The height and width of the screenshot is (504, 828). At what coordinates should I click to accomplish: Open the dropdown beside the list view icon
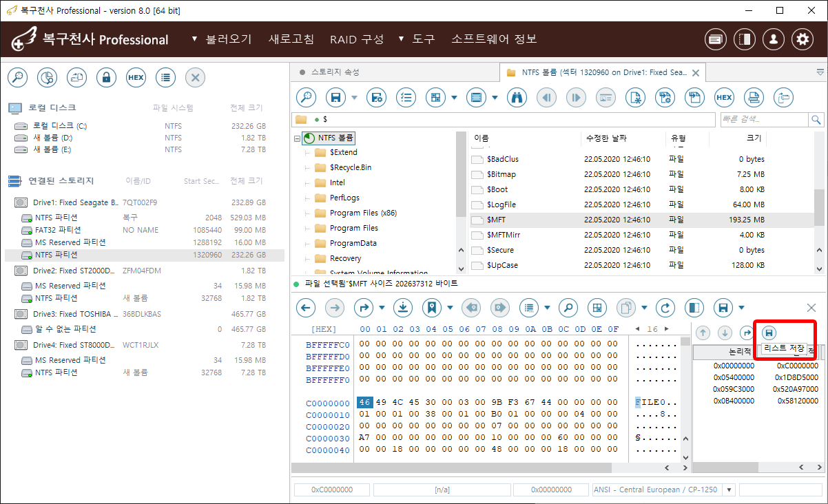493,98
